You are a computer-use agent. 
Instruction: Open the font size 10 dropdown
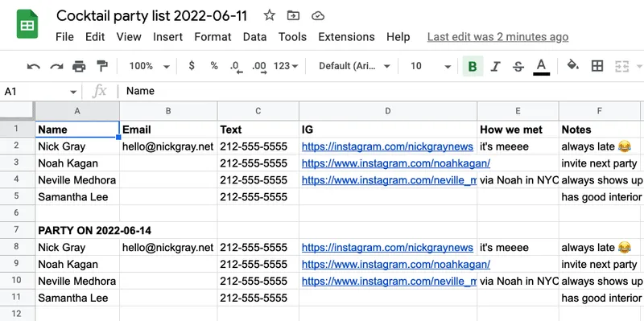coord(431,66)
